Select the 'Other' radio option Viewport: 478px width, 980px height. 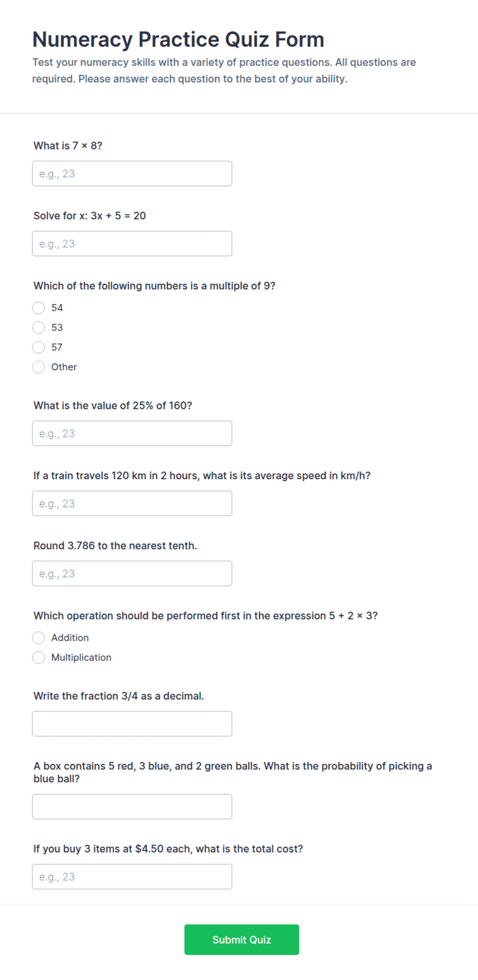coord(39,367)
